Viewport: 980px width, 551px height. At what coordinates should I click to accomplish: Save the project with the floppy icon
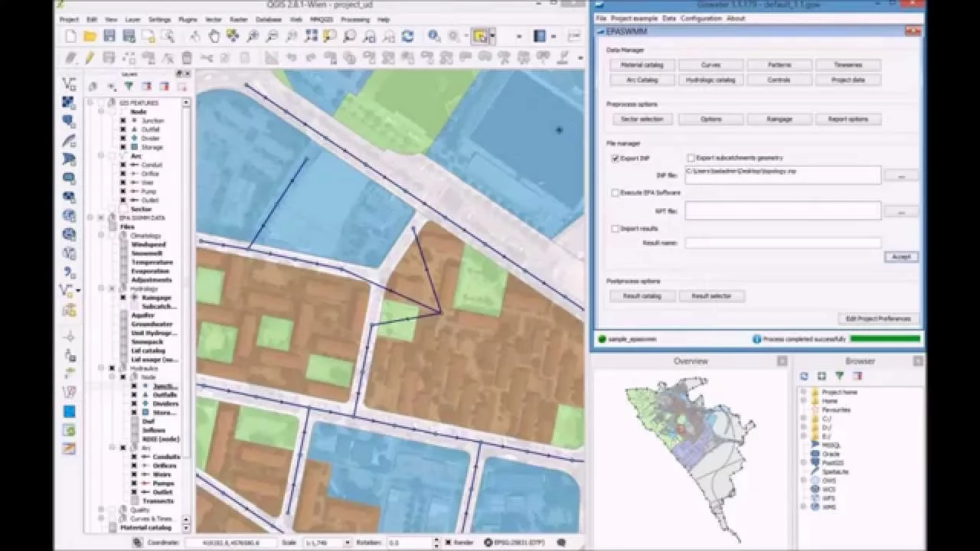tap(109, 36)
